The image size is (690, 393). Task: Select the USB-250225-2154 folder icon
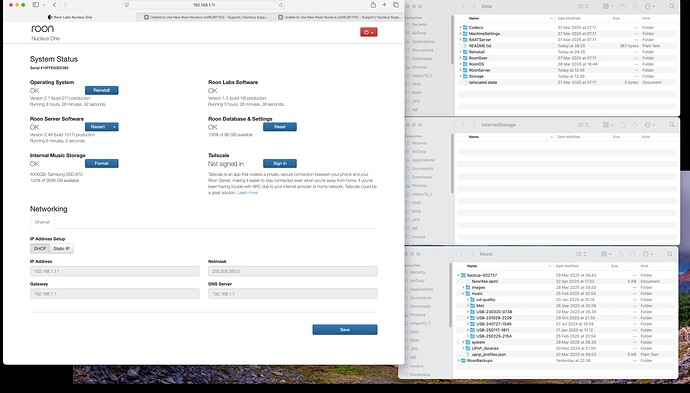[472, 336]
